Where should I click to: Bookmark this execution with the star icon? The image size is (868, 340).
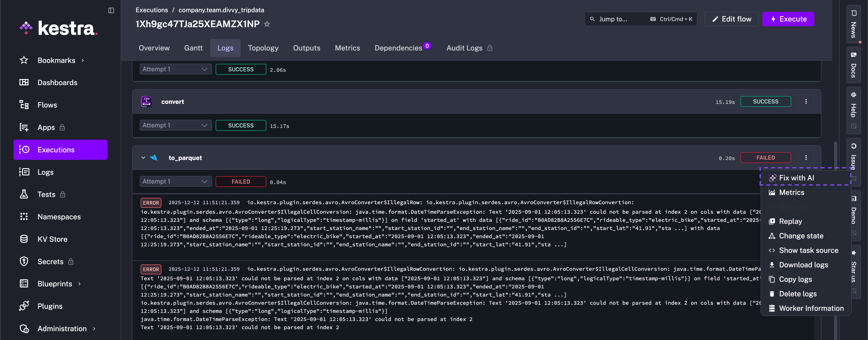click(x=267, y=24)
